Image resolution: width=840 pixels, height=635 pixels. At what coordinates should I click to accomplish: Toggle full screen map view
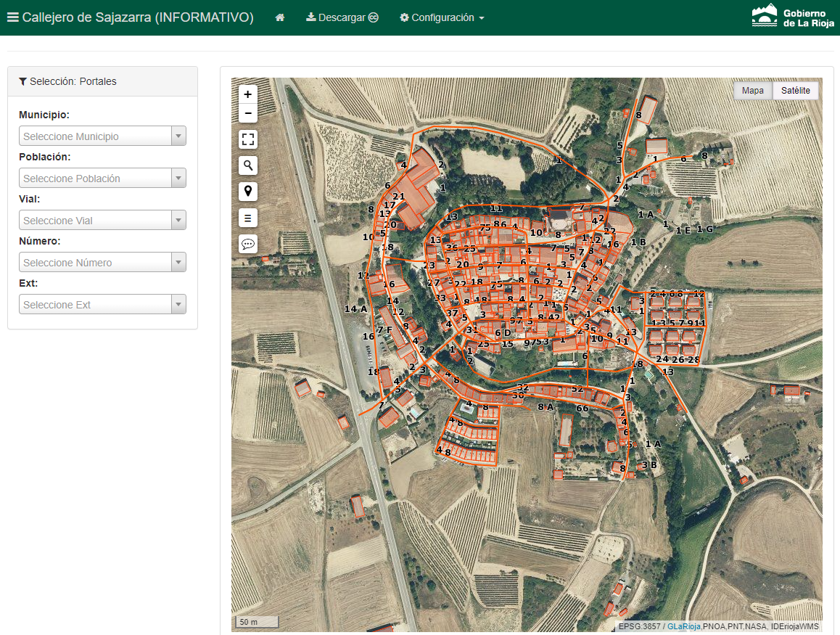(x=248, y=139)
